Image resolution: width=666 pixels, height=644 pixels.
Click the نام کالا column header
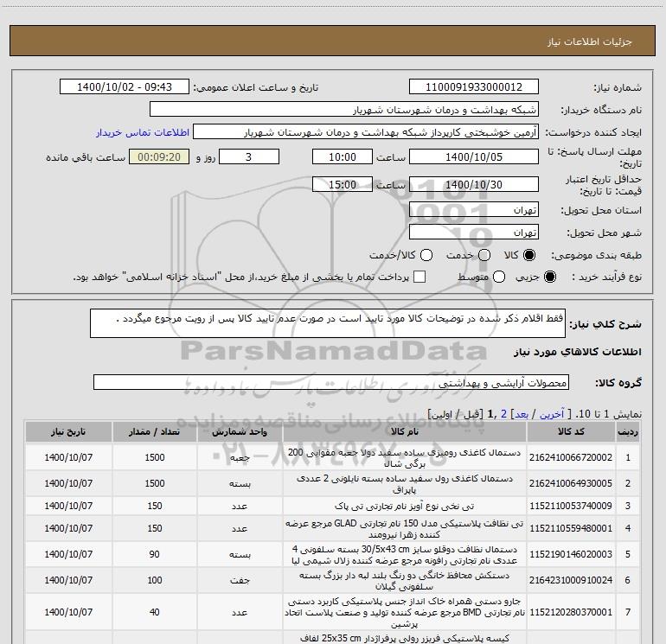click(405, 431)
